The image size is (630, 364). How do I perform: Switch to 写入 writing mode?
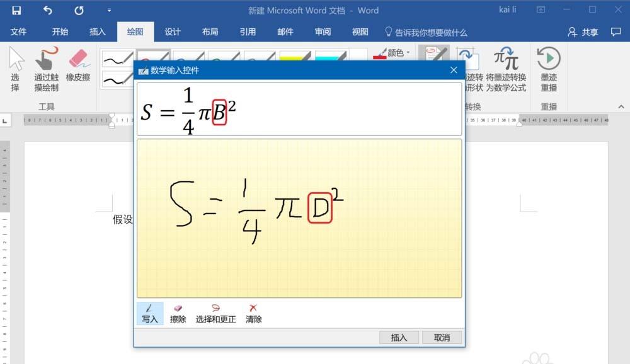(x=150, y=313)
